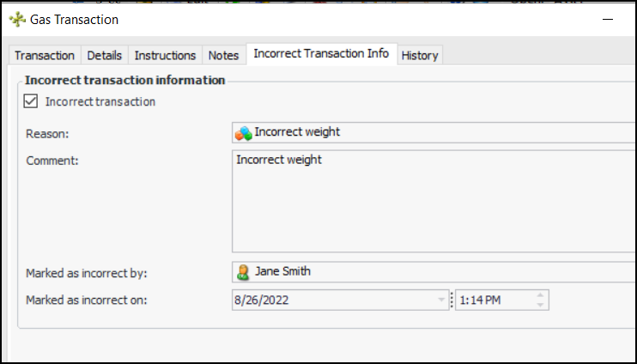Click the Incorrect transaction checkbox label
The height and width of the screenshot is (364, 637).
point(100,101)
